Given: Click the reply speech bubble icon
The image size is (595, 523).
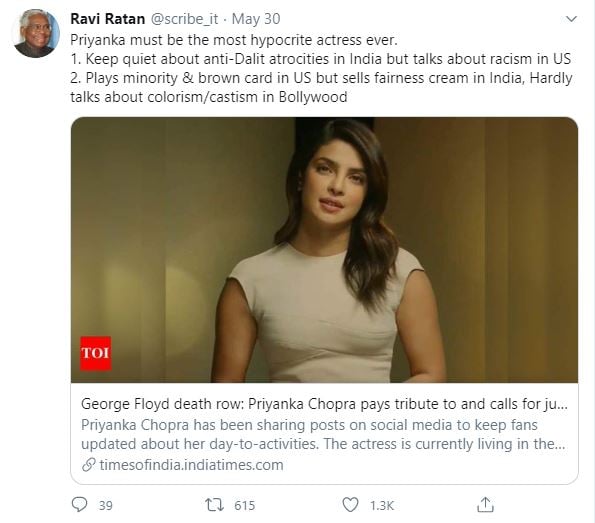Looking at the screenshot, I should click(79, 504).
